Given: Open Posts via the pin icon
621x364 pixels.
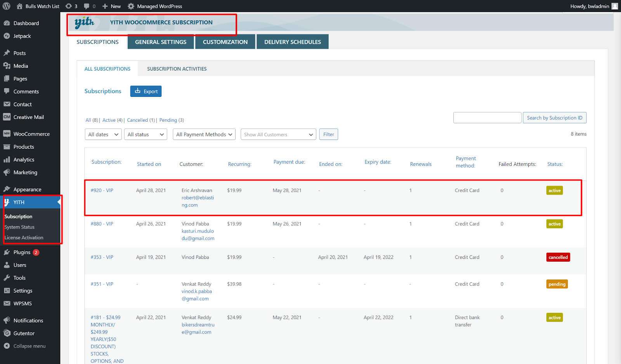Looking at the screenshot, I should 7,53.
